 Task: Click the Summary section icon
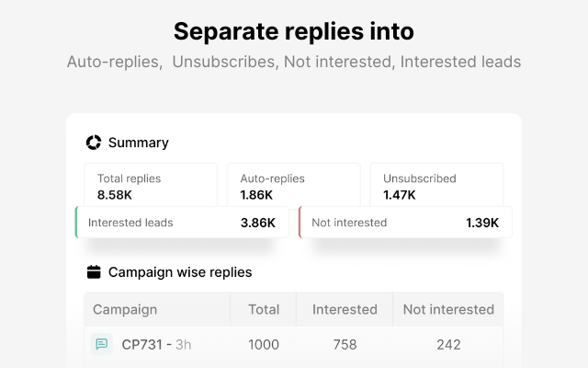coord(93,143)
